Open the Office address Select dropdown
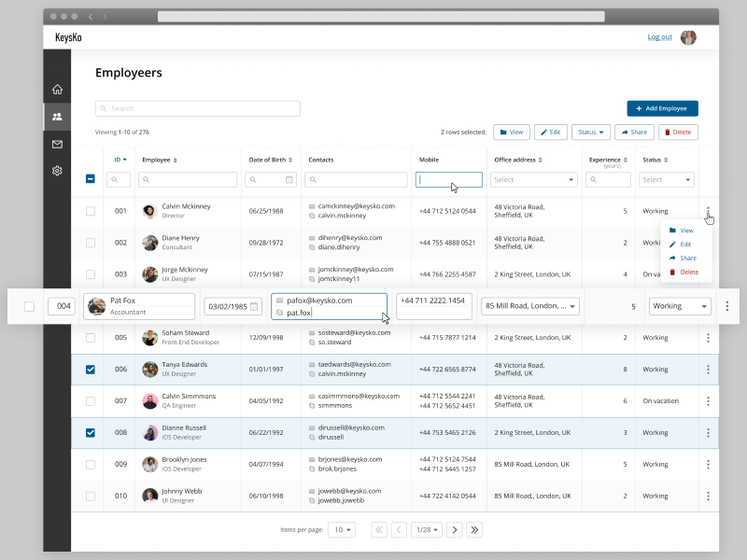Viewport: 747px width, 560px height. 532,179
